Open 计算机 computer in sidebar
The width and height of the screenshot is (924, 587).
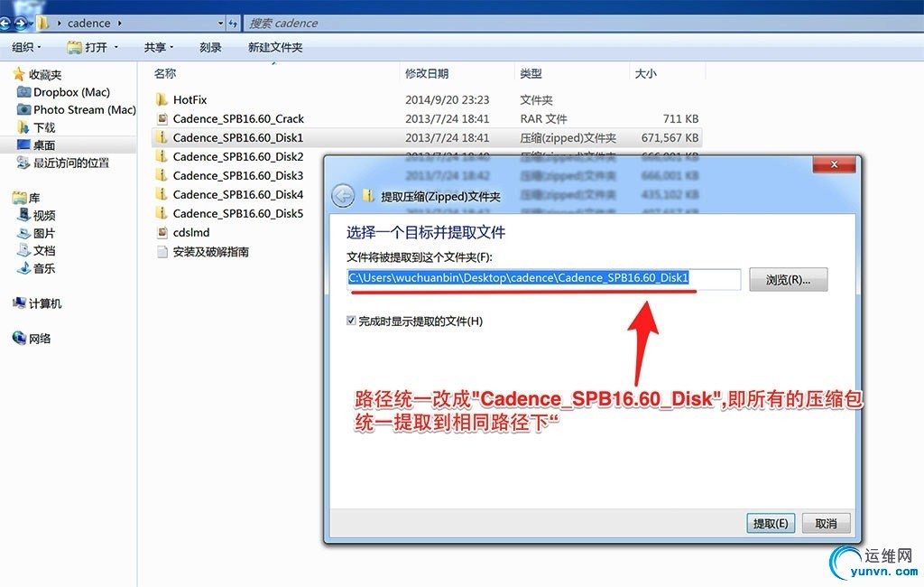(37, 303)
